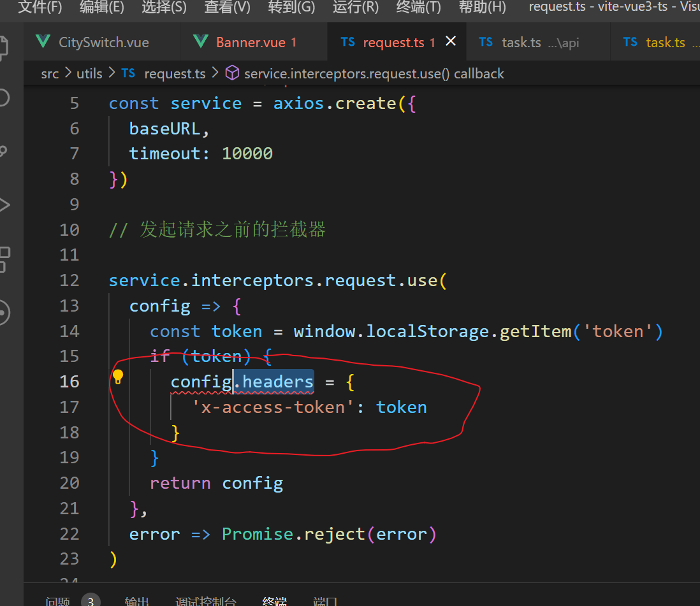
Task: Open the 调试控制台 panel tab
Action: pyautogui.click(x=205, y=601)
